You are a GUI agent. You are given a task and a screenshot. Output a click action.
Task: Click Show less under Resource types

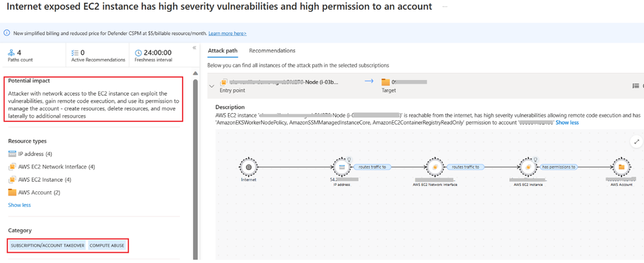[19, 205]
